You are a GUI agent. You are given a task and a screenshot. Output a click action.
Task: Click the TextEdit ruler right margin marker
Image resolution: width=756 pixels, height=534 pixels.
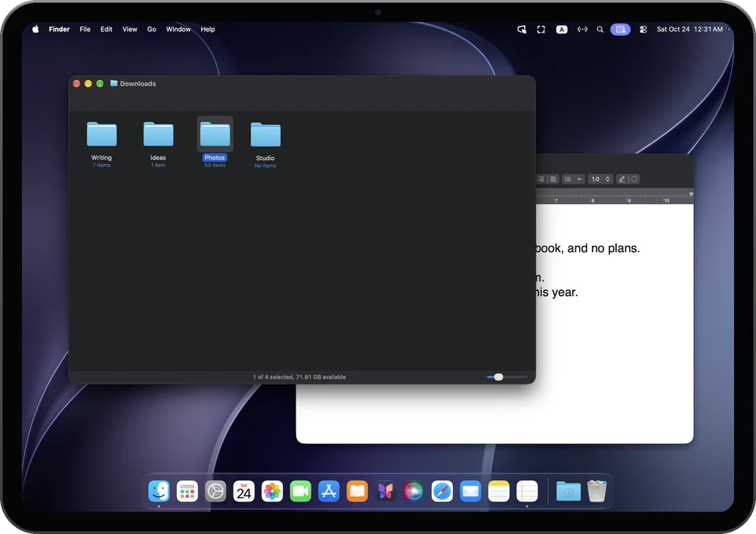691,194
